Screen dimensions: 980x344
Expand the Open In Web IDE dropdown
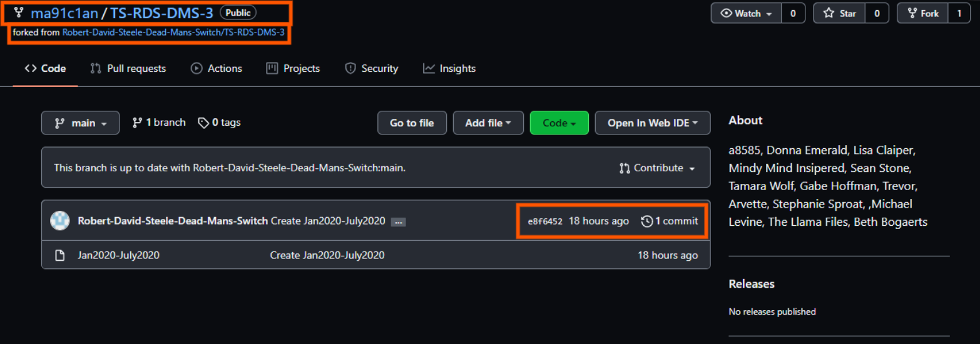click(653, 123)
